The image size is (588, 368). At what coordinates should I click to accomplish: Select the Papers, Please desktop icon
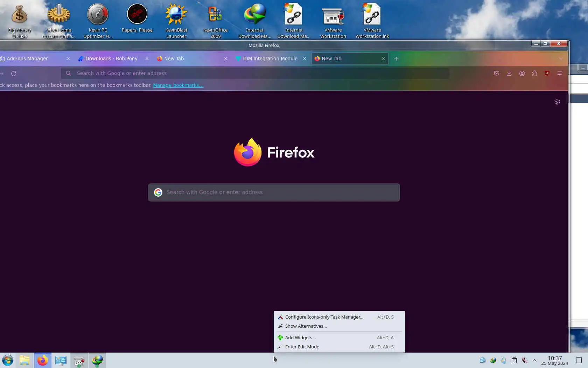click(x=137, y=18)
